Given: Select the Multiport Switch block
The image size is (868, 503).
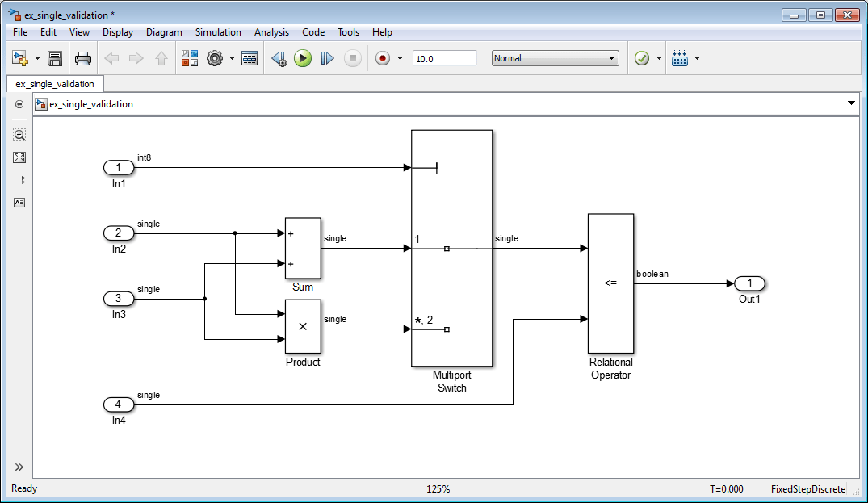Looking at the screenshot, I should [x=451, y=249].
